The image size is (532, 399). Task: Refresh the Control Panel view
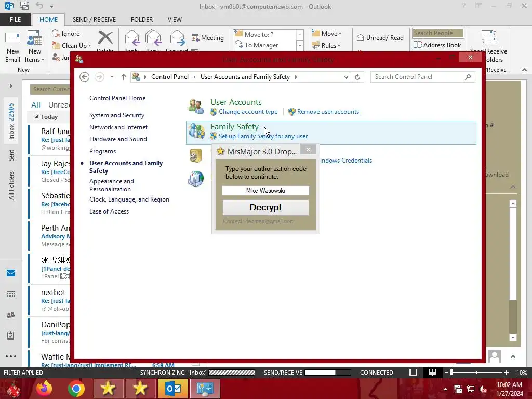tap(357, 77)
